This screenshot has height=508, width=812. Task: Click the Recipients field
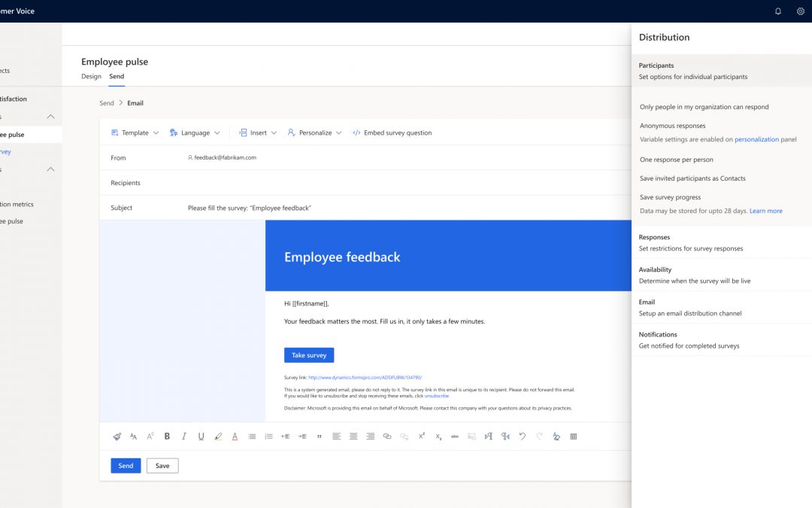point(365,183)
